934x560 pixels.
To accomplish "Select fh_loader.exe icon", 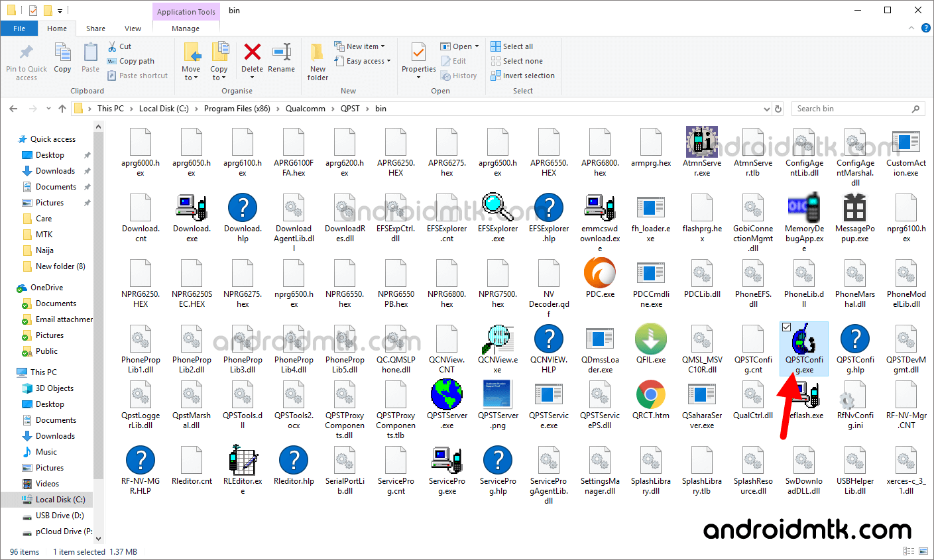I will click(651, 207).
